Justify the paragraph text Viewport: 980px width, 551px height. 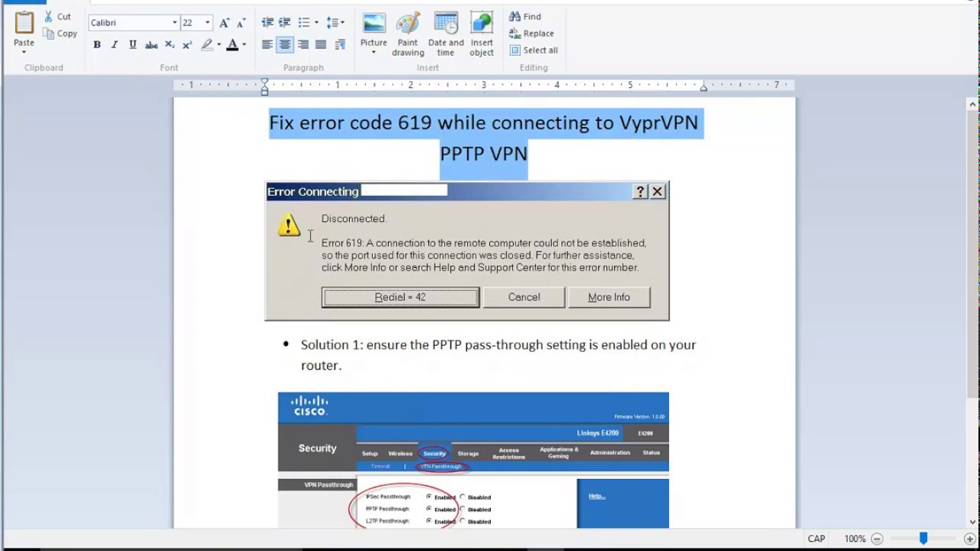click(321, 45)
